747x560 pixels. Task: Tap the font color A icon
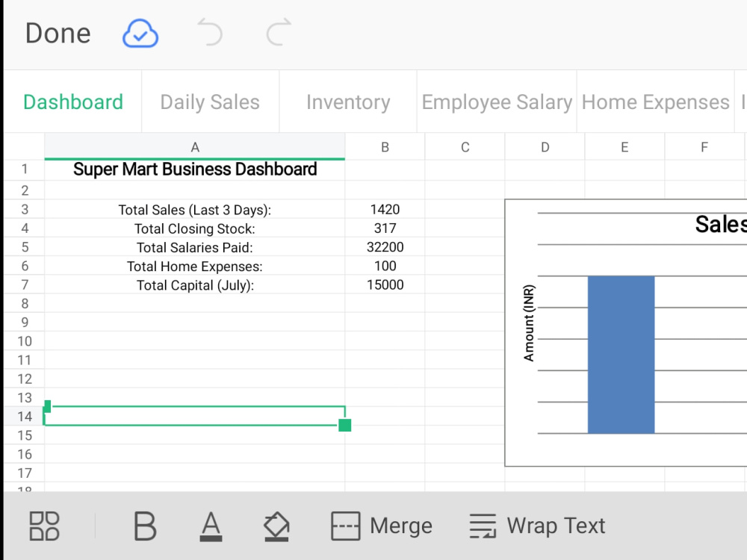pyautogui.click(x=211, y=526)
